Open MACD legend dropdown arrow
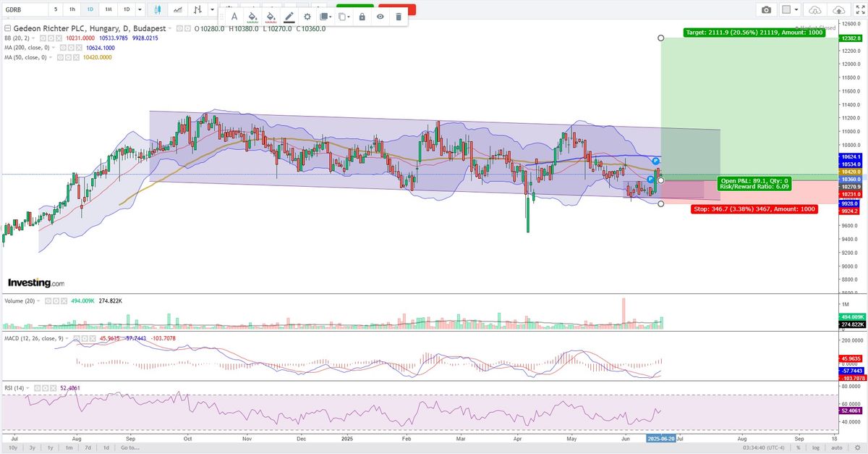This screenshot has height=454, width=868. click(x=67, y=338)
